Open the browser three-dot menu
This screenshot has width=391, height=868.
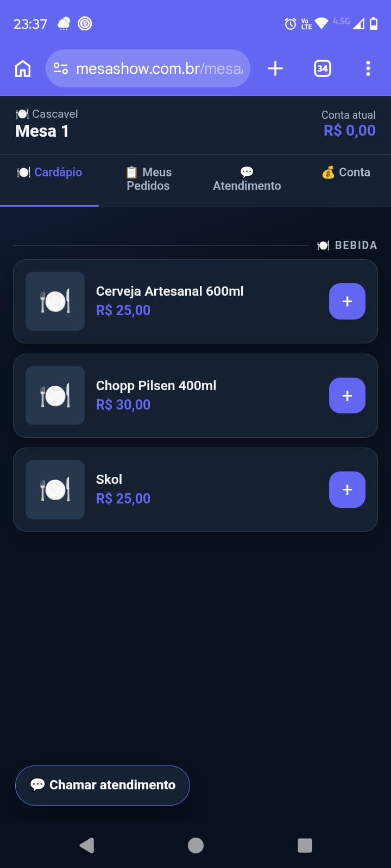pos(368,68)
